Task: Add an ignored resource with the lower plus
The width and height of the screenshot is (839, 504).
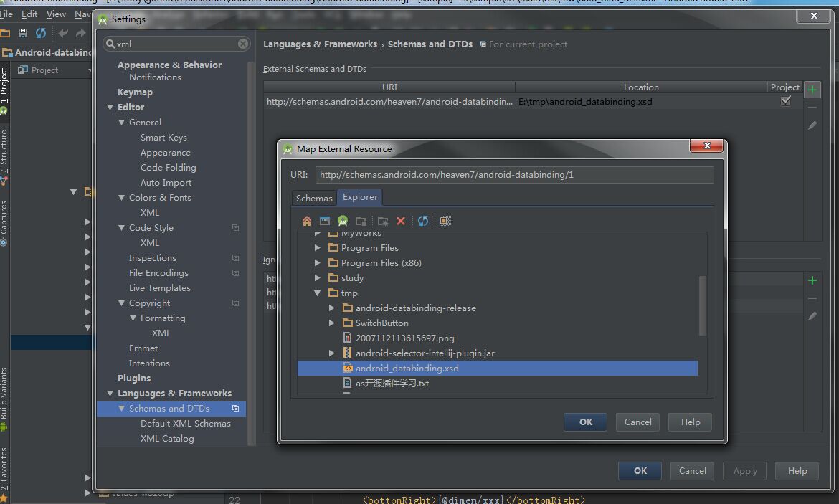Action: click(x=812, y=280)
